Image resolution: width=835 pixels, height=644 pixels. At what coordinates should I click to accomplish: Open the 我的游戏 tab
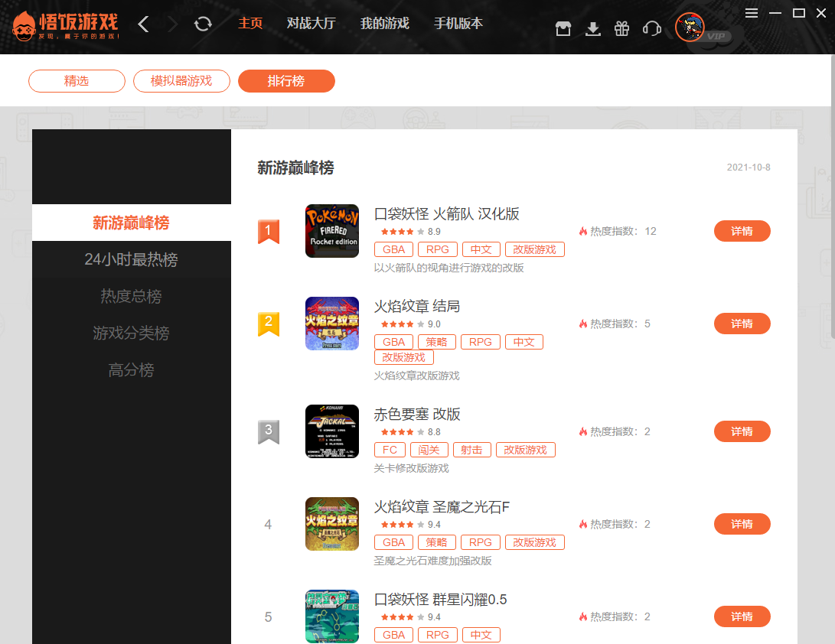tap(384, 24)
